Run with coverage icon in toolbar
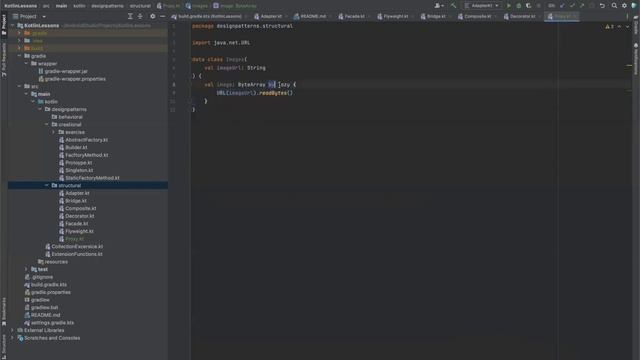The image size is (640, 360). [529, 6]
